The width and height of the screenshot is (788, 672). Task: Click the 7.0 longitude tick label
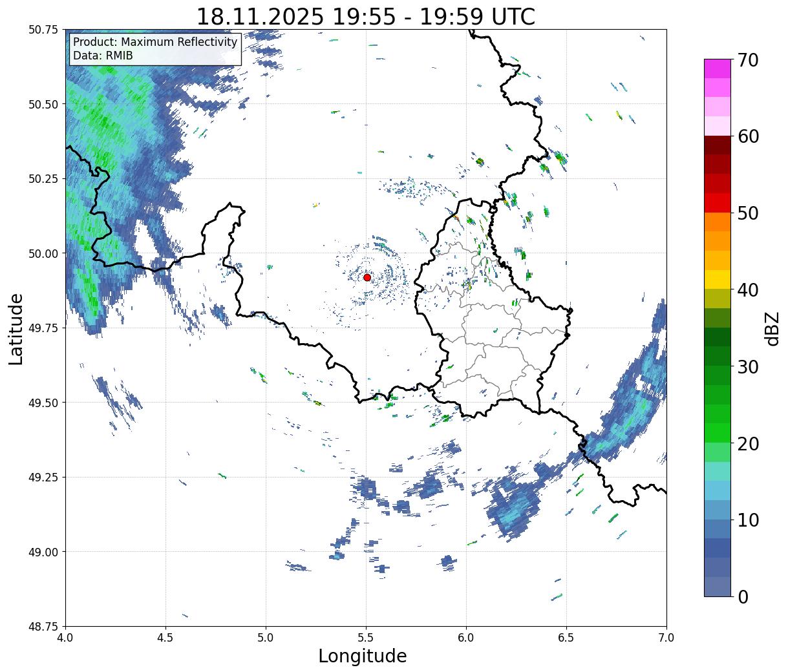click(x=666, y=638)
